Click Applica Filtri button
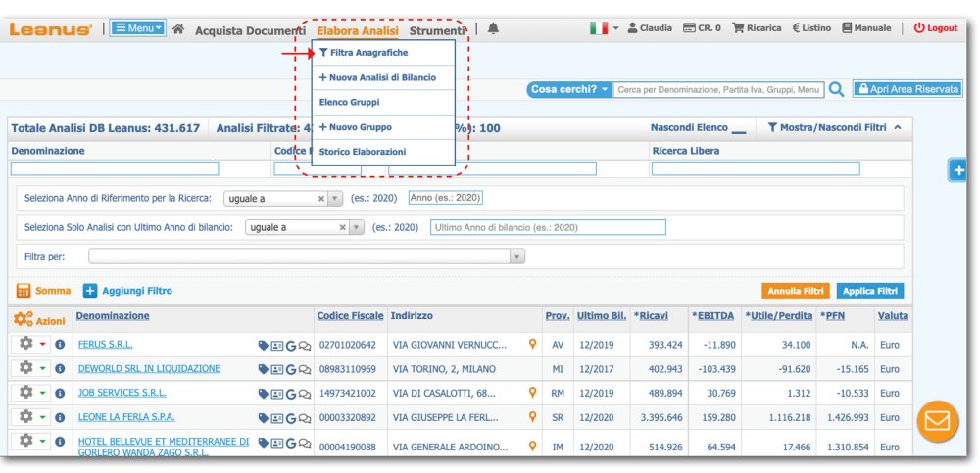The image size is (980, 473). tap(870, 291)
